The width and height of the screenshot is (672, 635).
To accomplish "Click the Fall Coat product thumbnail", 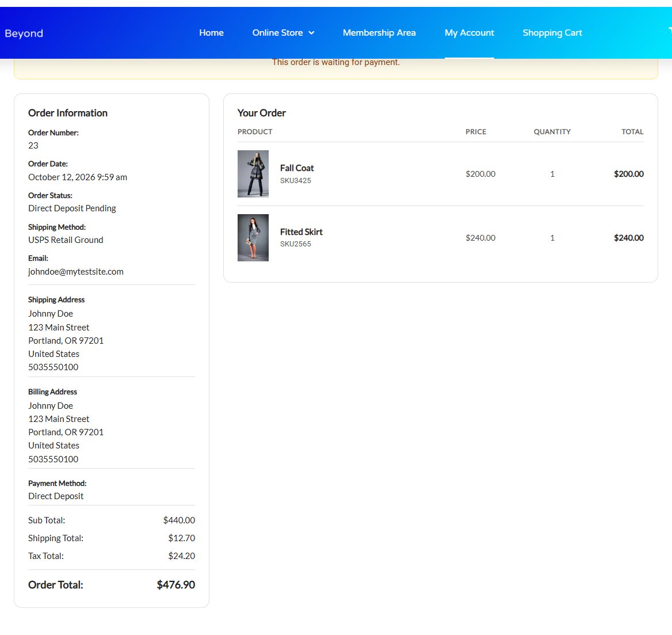I will pyautogui.click(x=253, y=174).
